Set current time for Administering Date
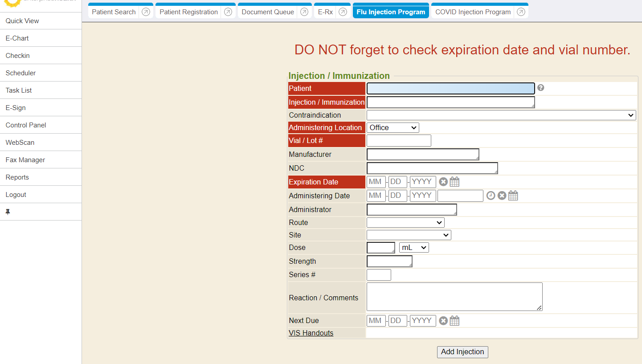The height and width of the screenshot is (364, 642). 491,196
